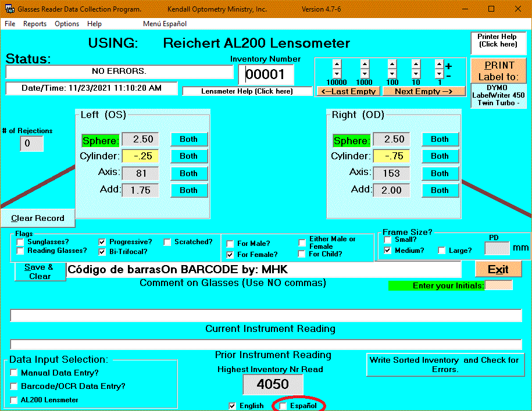Go to Last Empty inventory slot
Screen dimensions: 532x411
pyautogui.click(x=348, y=91)
